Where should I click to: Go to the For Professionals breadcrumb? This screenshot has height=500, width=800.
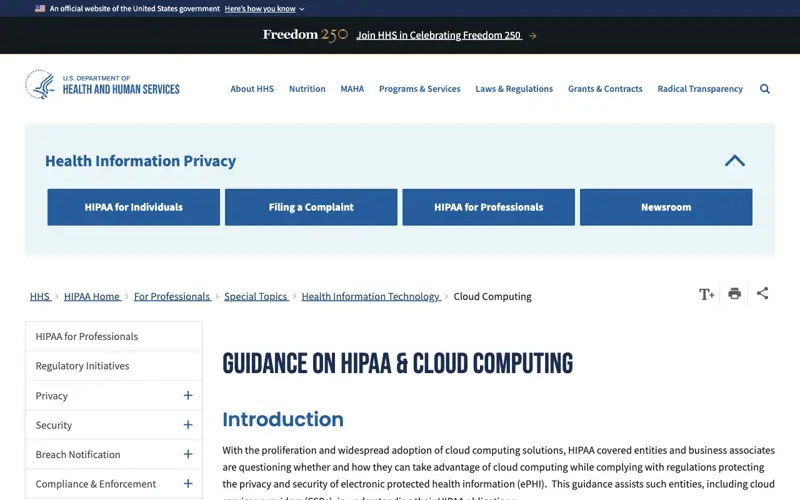172,296
